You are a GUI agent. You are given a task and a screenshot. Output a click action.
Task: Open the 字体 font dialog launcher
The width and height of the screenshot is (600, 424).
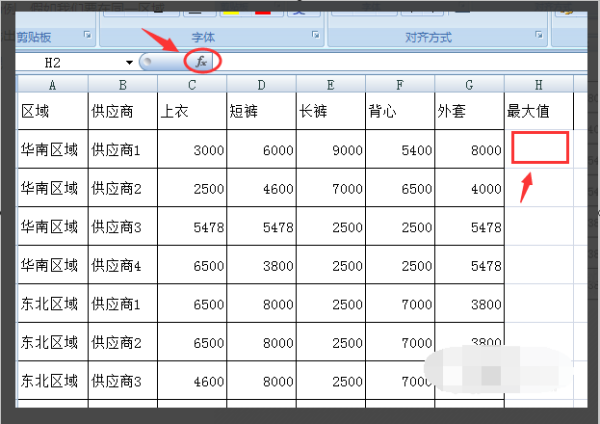pyautogui.click(x=316, y=35)
